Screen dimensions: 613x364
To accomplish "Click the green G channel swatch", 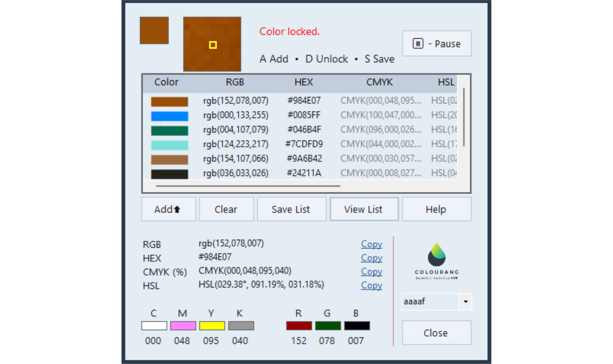I will 328,326.
